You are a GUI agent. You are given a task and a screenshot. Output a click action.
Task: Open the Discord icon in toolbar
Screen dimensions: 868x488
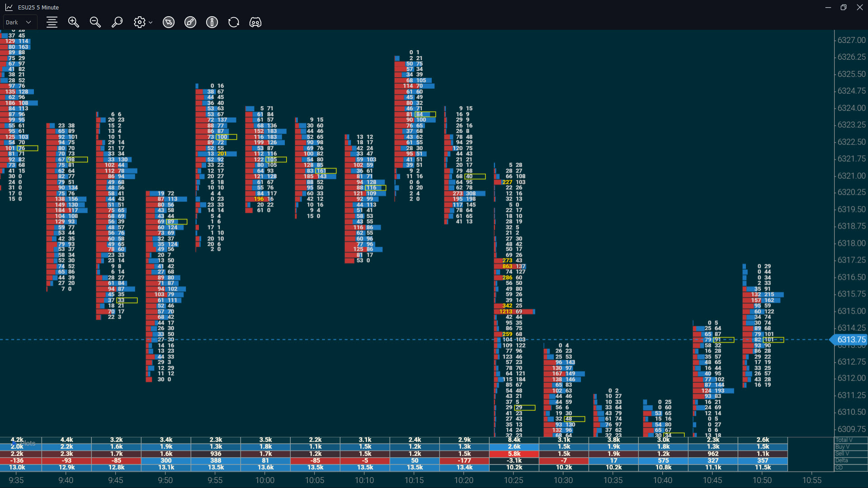click(x=255, y=22)
